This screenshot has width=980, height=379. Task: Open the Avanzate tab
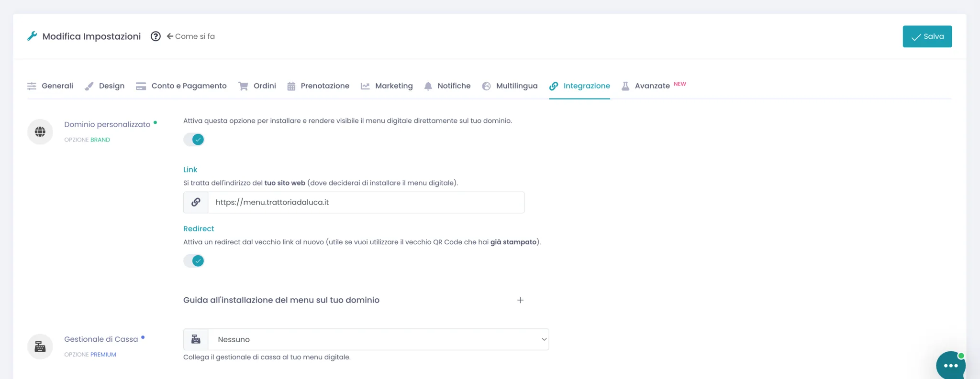[x=646, y=86]
